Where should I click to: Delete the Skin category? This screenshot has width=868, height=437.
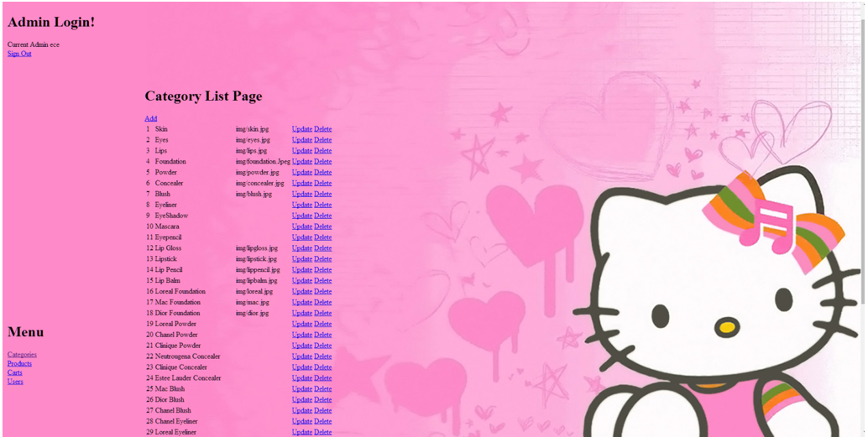[322, 129]
